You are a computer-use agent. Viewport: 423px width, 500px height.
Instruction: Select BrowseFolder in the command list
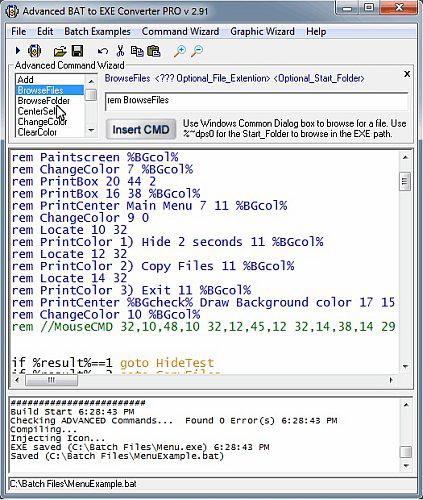point(49,101)
